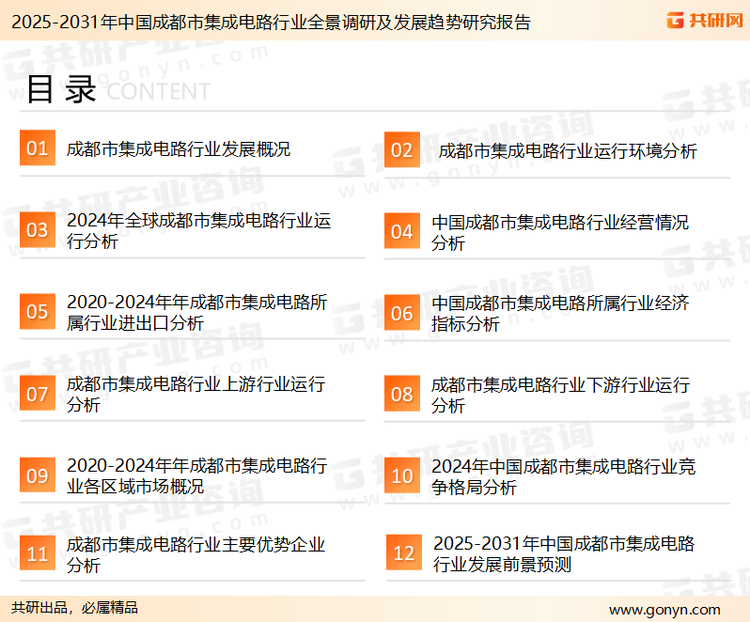Select the orange 06 number badge
Viewport: 750px width, 622px height.
(402, 313)
